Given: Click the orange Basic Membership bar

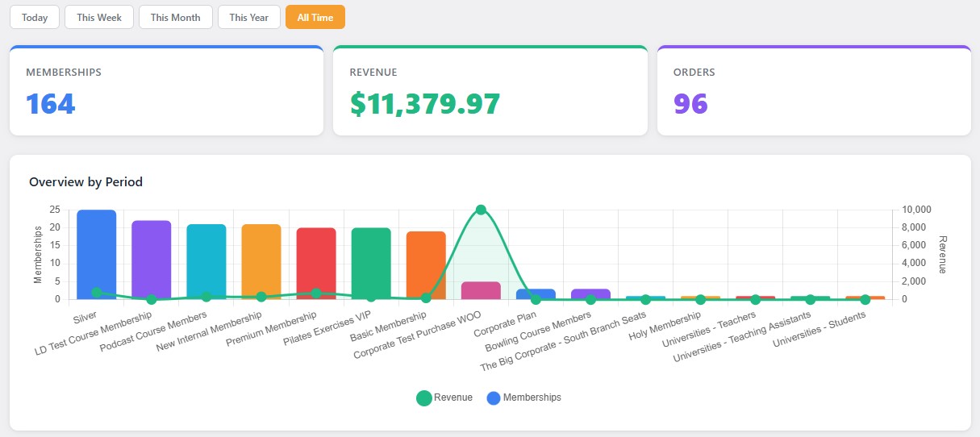Looking at the screenshot, I should [426, 262].
